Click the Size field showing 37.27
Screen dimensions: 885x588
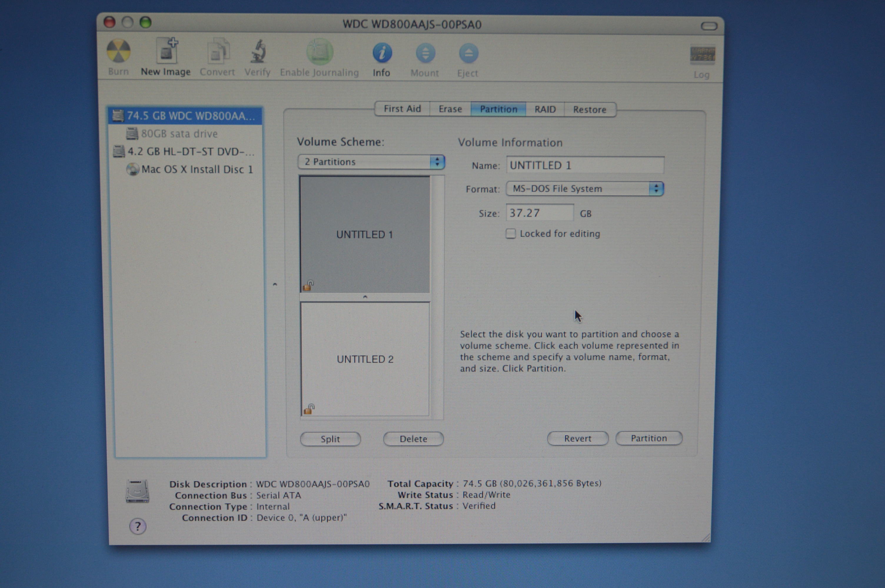pyautogui.click(x=540, y=213)
